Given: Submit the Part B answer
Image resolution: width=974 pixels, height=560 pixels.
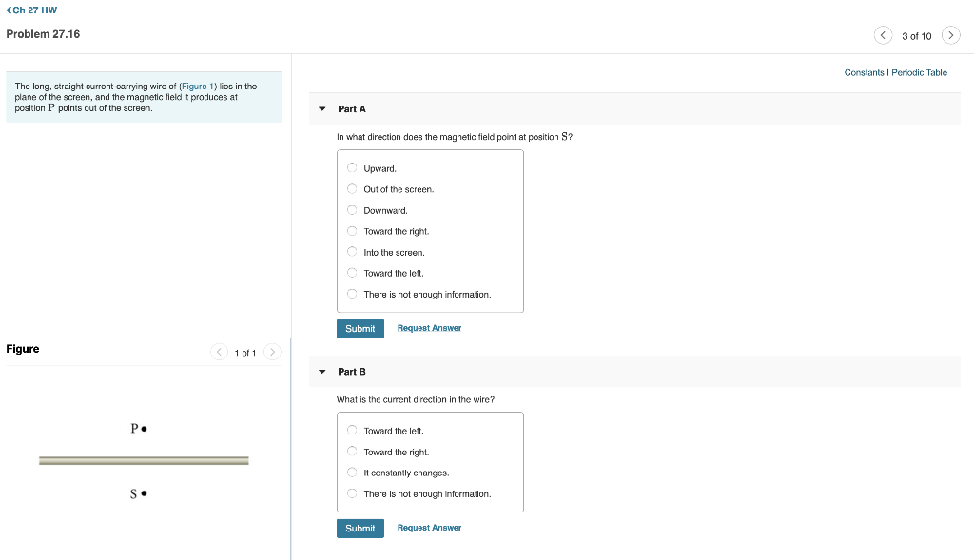Looking at the screenshot, I should click(x=360, y=529).
